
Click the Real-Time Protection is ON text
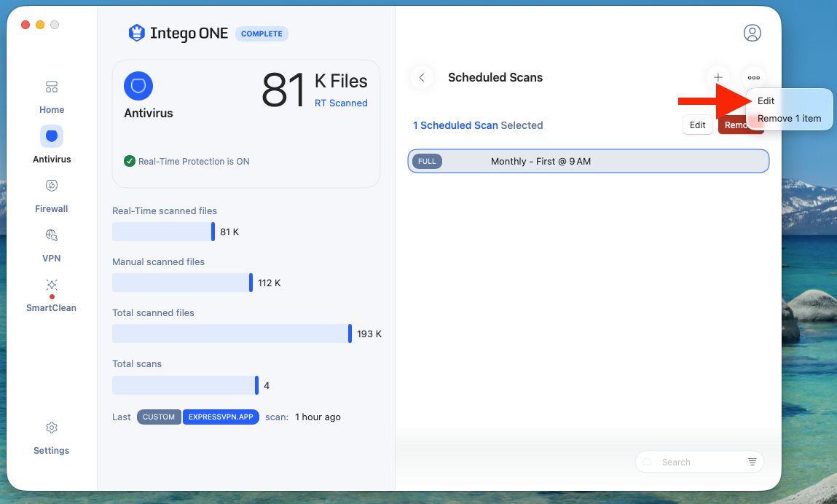[194, 161]
